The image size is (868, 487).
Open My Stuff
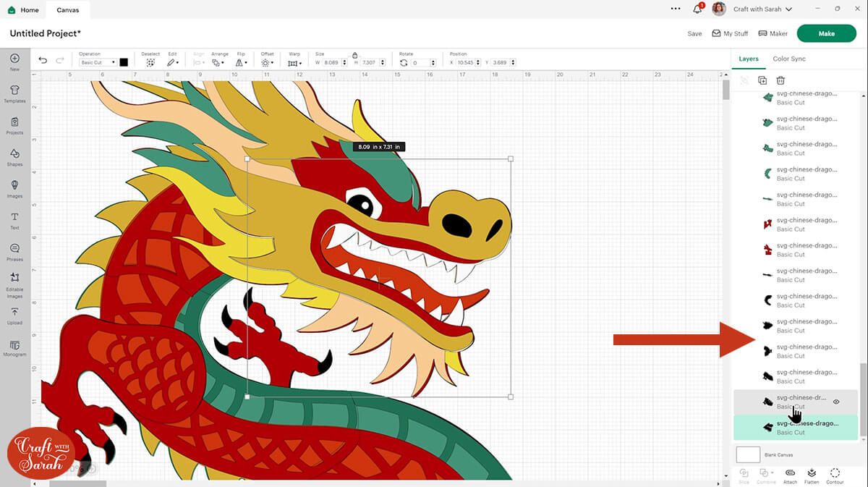730,33
